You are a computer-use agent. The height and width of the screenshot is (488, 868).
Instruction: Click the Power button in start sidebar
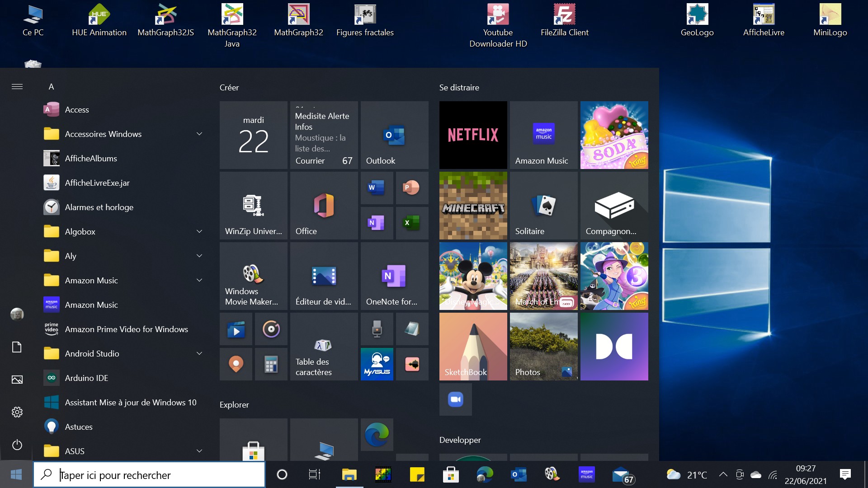pos(17,445)
